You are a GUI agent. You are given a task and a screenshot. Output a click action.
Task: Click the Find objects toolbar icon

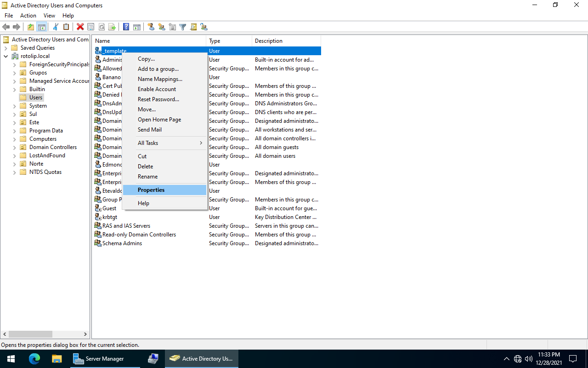pyautogui.click(x=193, y=27)
